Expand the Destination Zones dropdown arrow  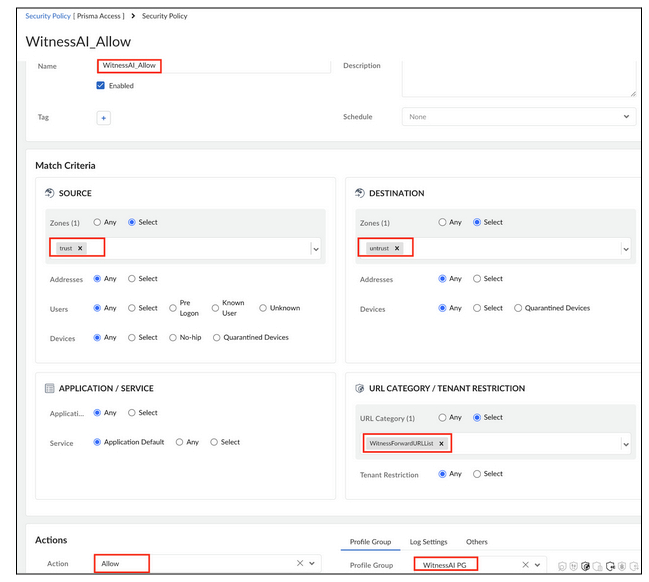tap(626, 249)
